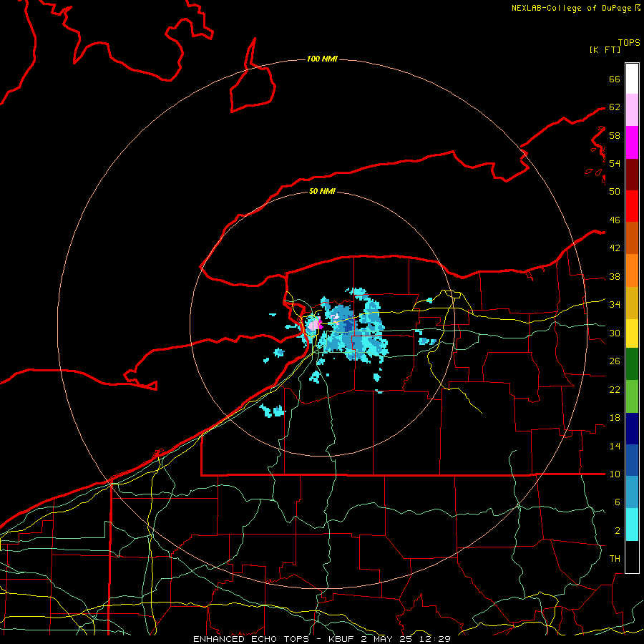This screenshot has height=644, width=644.
Task: Click the light blue swatch between 6 and 10
Action: click(x=632, y=492)
